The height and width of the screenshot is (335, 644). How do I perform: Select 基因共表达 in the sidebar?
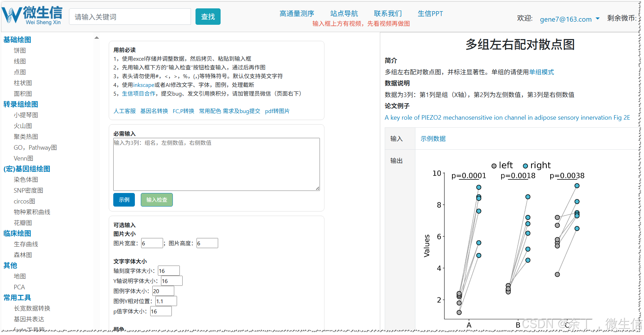[29, 319]
